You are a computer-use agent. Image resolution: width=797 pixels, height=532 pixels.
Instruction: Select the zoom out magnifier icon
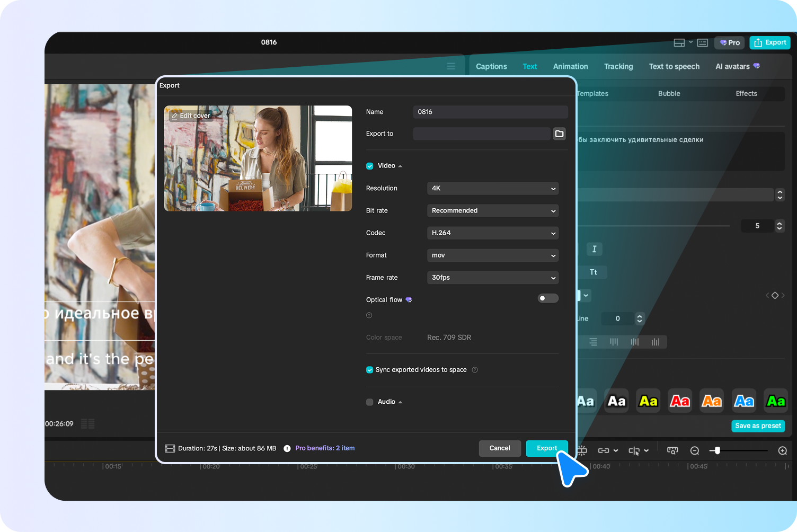point(694,450)
